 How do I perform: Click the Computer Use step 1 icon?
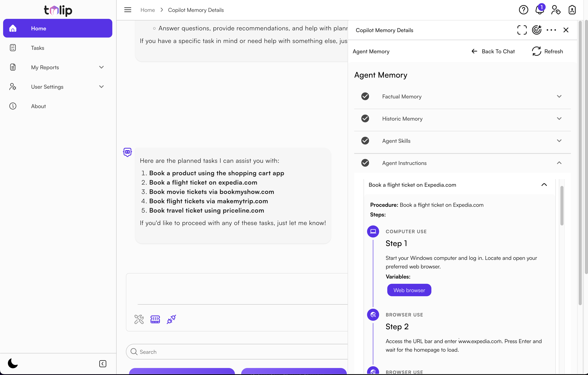373,231
